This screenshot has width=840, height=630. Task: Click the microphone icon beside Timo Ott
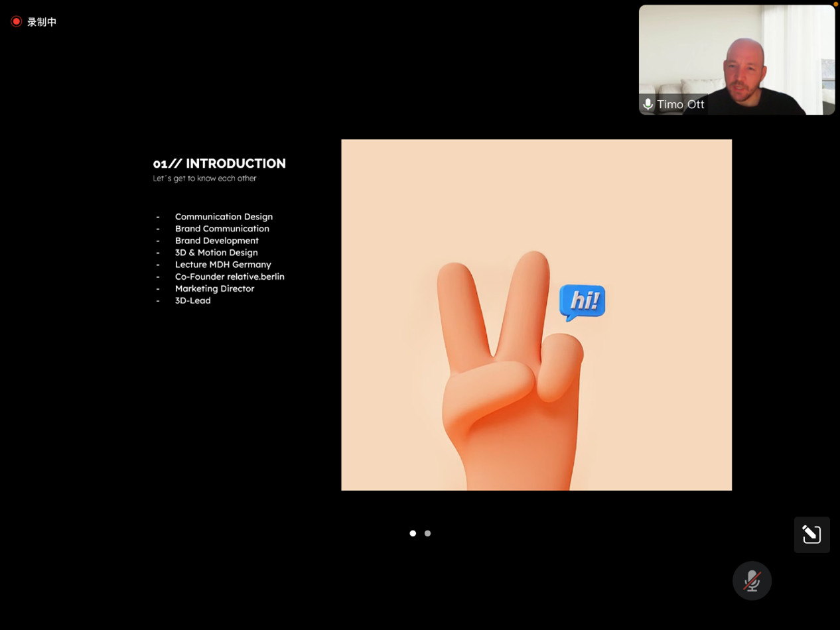(x=648, y=105)
